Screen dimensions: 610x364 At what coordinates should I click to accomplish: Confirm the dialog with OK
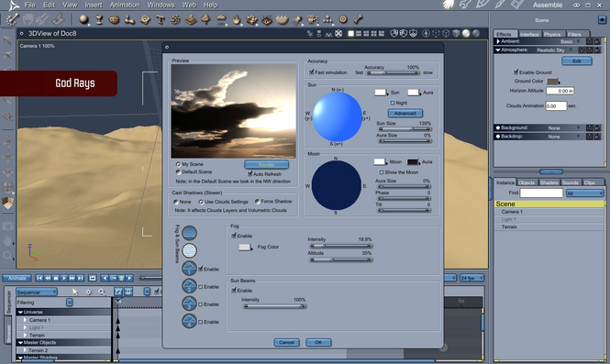318,342
